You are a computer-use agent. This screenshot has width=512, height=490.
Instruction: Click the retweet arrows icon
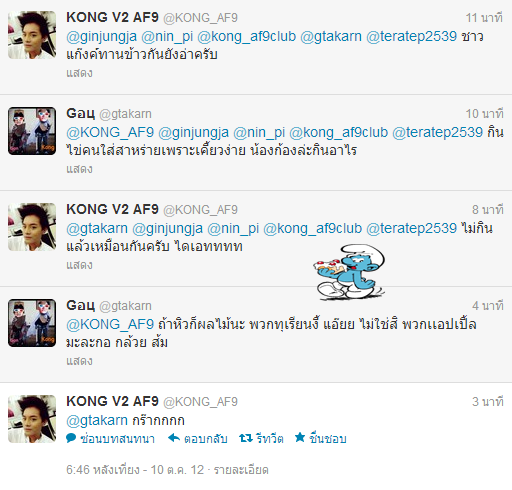tap(246, 438)
